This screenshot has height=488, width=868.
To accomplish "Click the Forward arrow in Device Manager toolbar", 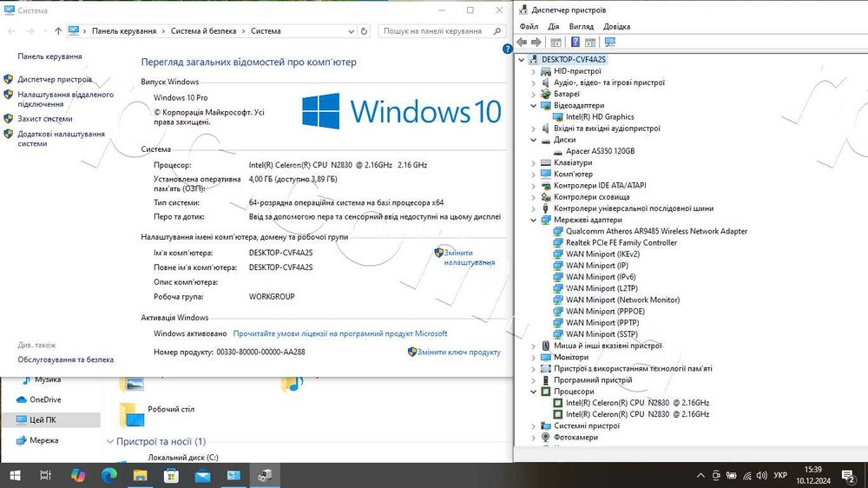I will 536,42.
